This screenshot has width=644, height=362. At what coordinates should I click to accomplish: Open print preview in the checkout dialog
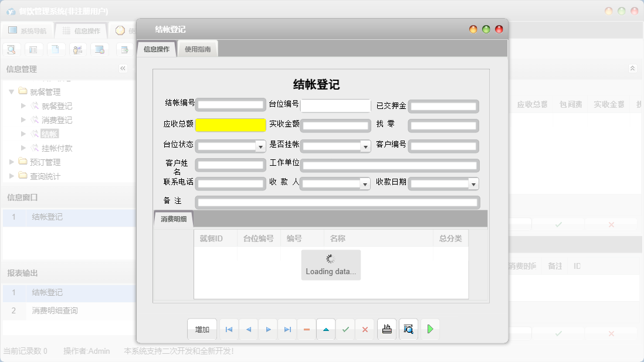408,329
